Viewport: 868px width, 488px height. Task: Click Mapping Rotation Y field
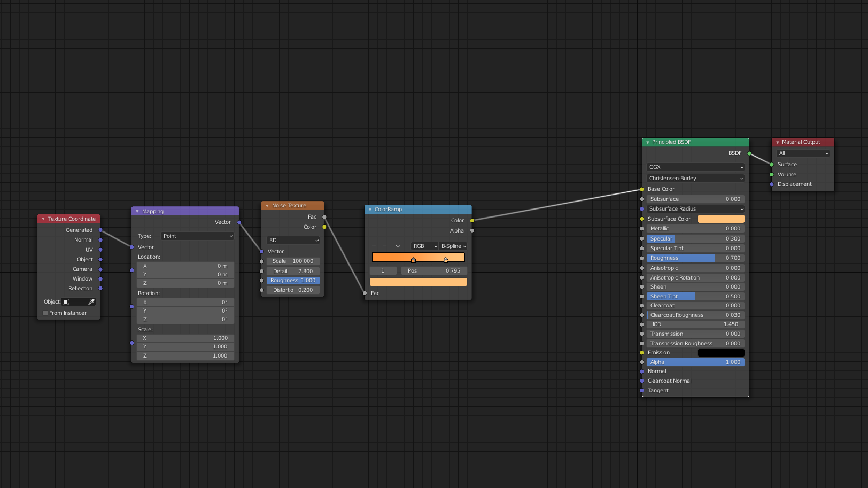pos(185,311)
